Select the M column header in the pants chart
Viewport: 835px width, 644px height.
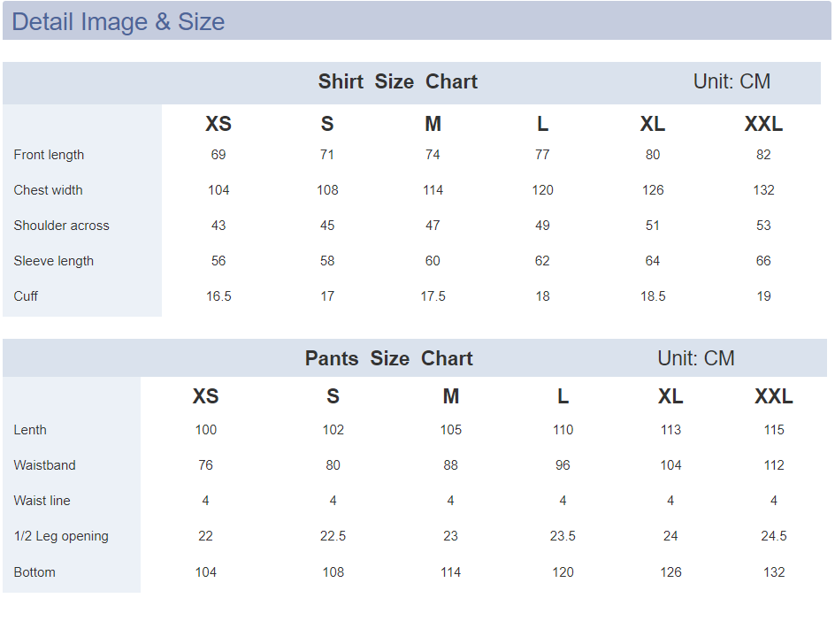coord(450,396)
